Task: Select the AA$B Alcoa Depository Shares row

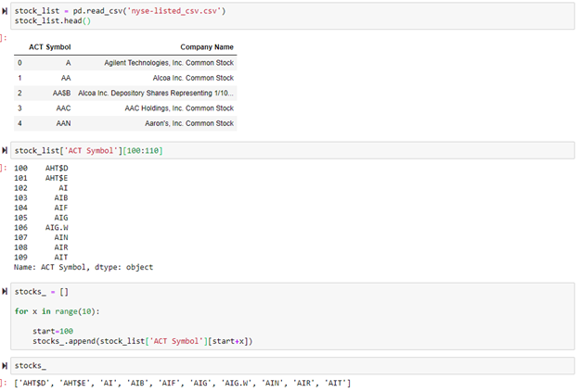Action: (125, 94)
